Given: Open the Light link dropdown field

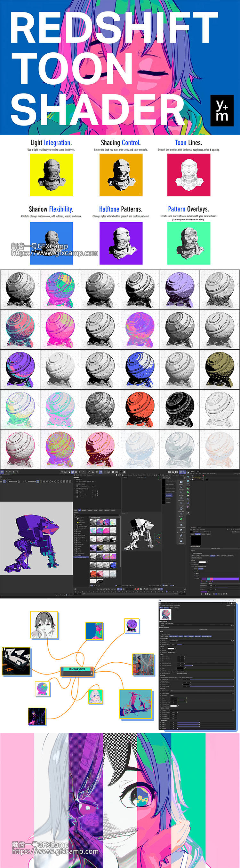Looking at the screenshot, I should click(x=201, y=641).
